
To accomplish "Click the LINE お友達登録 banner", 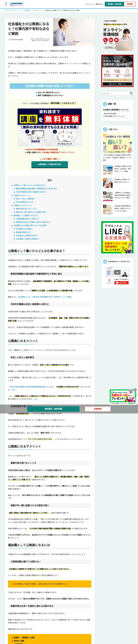I will click(x=117, y=237).
